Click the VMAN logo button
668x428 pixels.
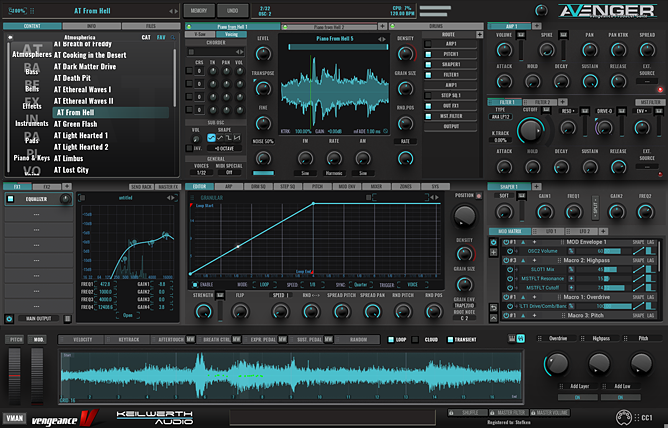pyautogui.click(x=14, y=418)
